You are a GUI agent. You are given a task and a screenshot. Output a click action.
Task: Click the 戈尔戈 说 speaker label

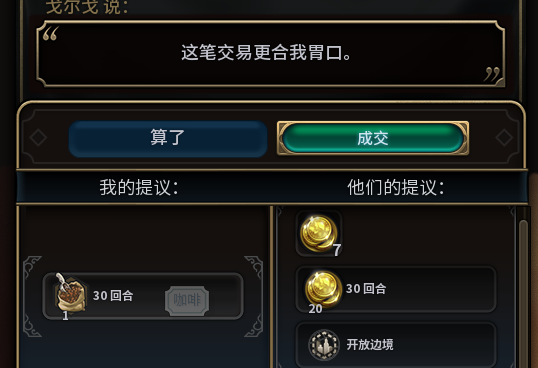(87, 7)
